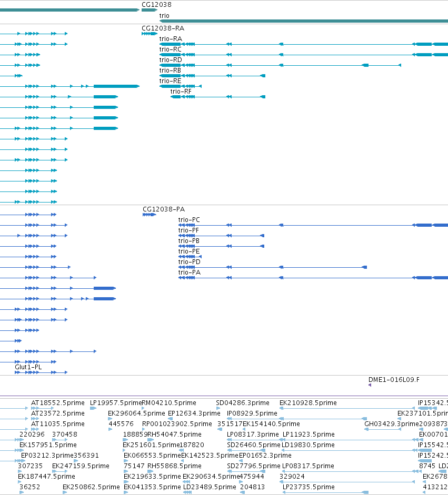Select the 370458 alignment label
This screenshot has width=448, height=495.
[x=65, y=435]
